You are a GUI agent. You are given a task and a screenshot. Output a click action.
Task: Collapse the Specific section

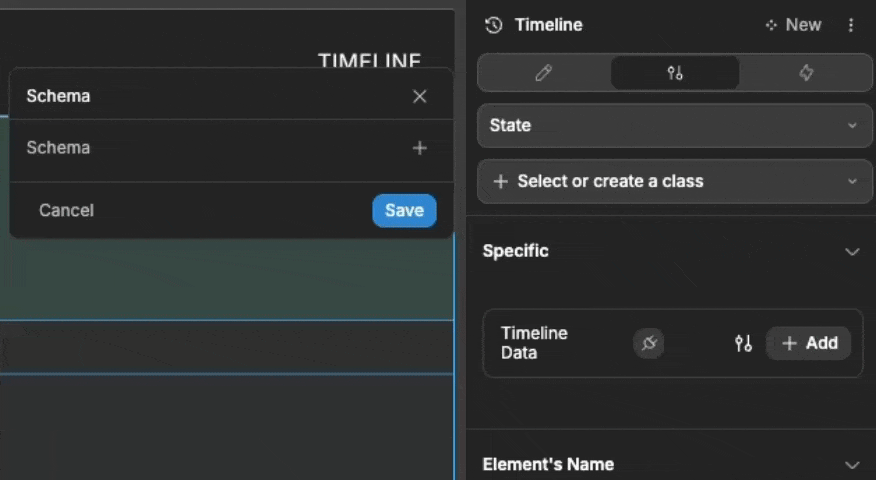coord(852,251)
